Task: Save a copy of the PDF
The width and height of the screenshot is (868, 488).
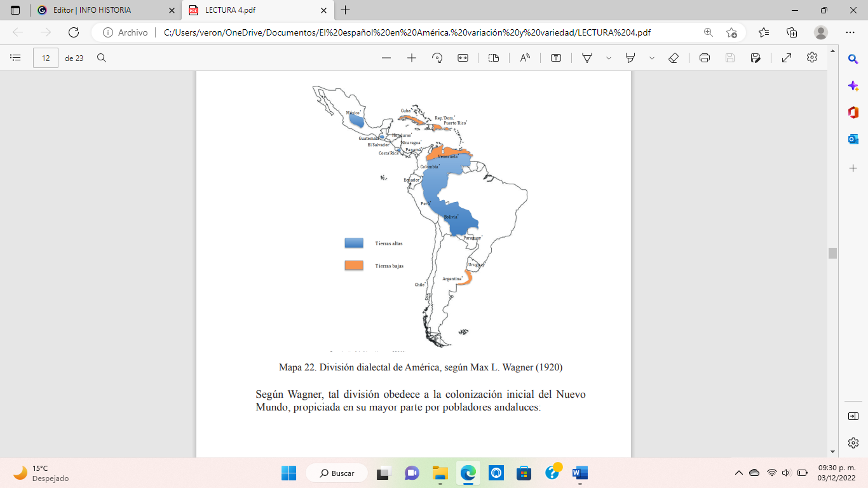Action: click(x=754, y=58)
